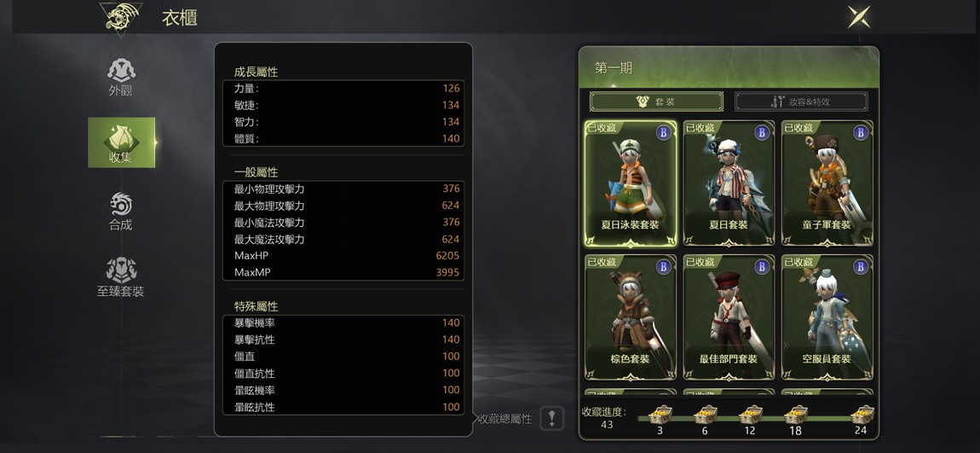Select the 空服員套裝 costume card
This screenshot has height=453, width=980.
pyautogui.click(x=827, y=317)
